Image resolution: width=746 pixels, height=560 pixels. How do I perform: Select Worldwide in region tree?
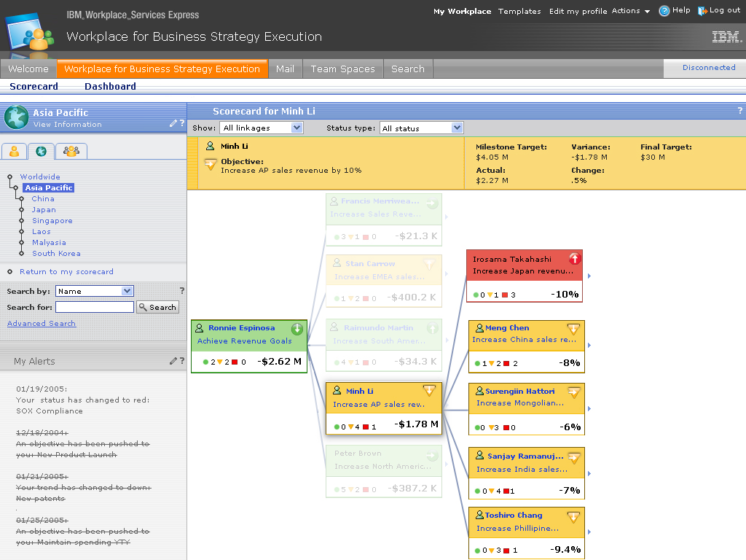point(40,177)
